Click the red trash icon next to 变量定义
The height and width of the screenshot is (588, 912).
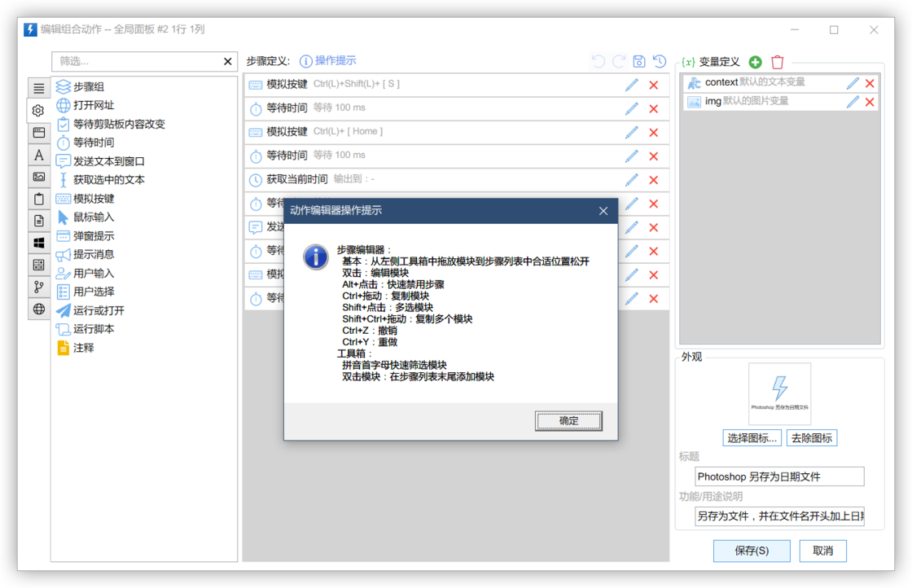[x=778, y=61]
